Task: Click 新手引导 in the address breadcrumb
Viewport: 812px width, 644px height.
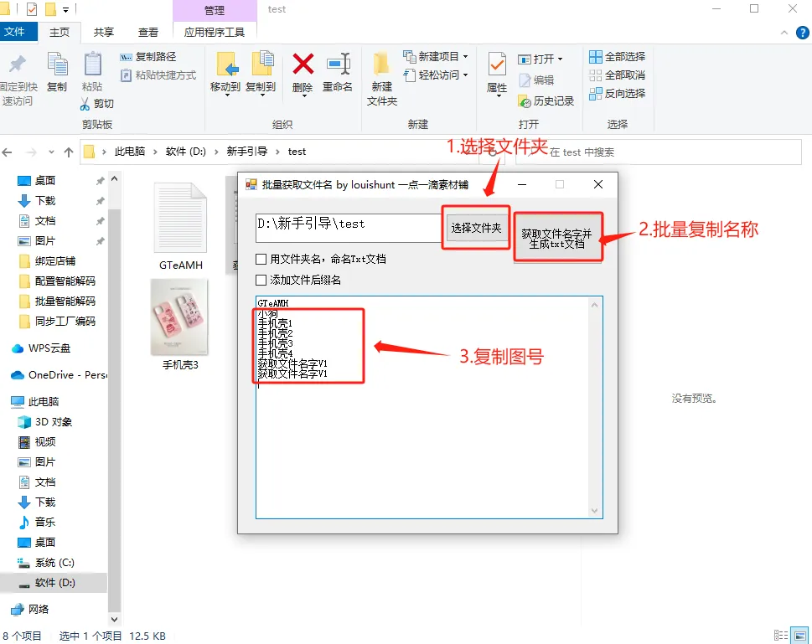Action: point(247,152)
